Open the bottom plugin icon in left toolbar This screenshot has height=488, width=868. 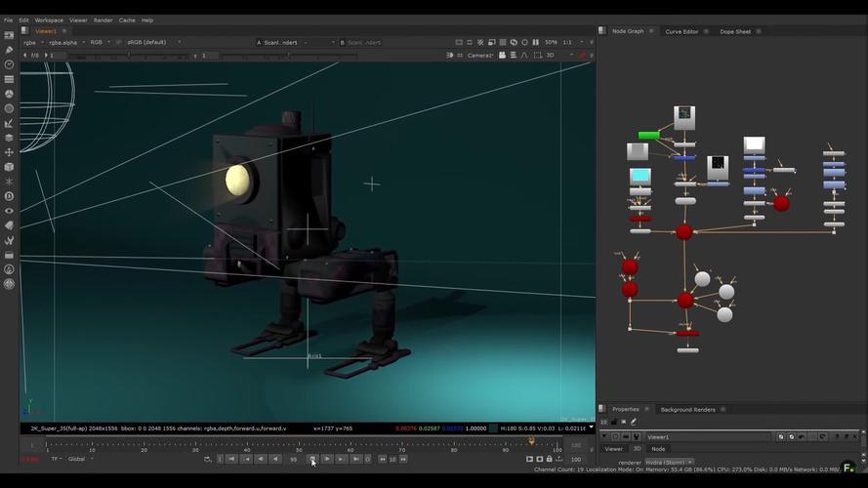click(10, 284)
